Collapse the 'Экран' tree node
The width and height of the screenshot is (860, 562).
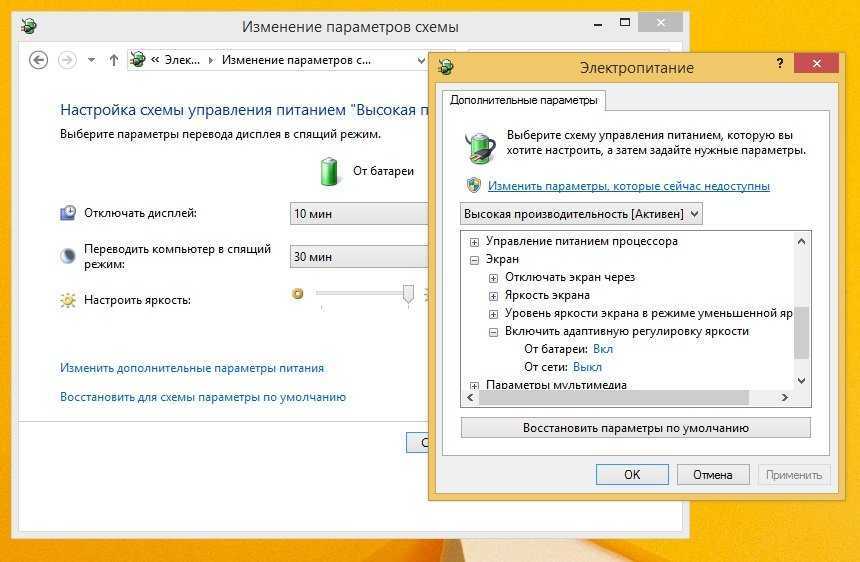[x=474, y=260]
